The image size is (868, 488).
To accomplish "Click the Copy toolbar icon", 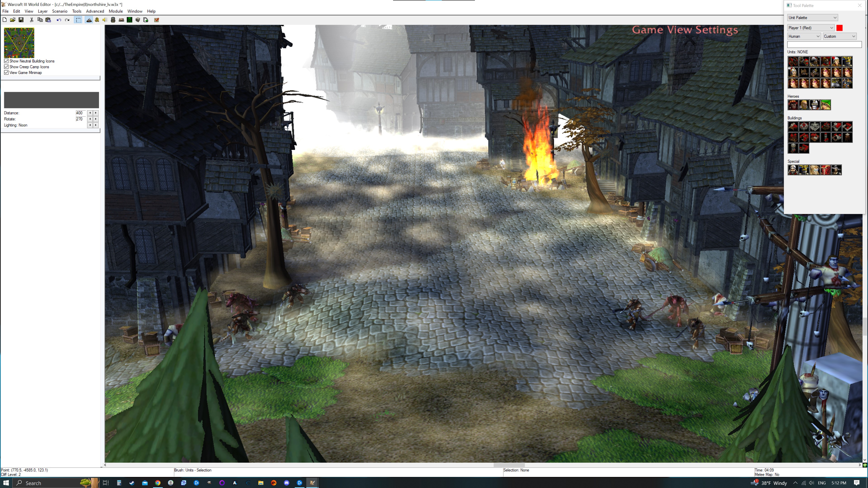I will [40, 20].
